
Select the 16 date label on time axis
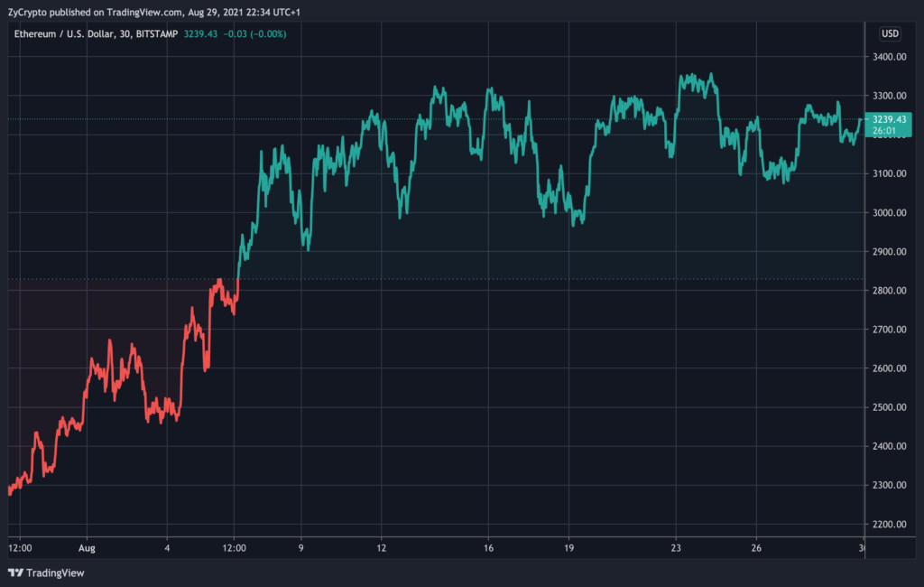pyautogui.click(x=488, y=547)
